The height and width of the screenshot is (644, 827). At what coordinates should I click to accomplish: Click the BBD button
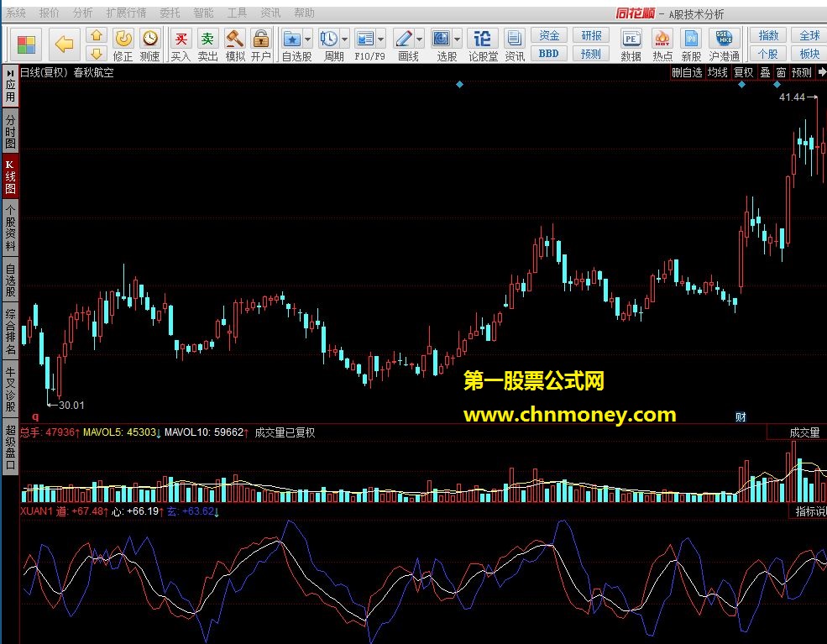[549, 53]
